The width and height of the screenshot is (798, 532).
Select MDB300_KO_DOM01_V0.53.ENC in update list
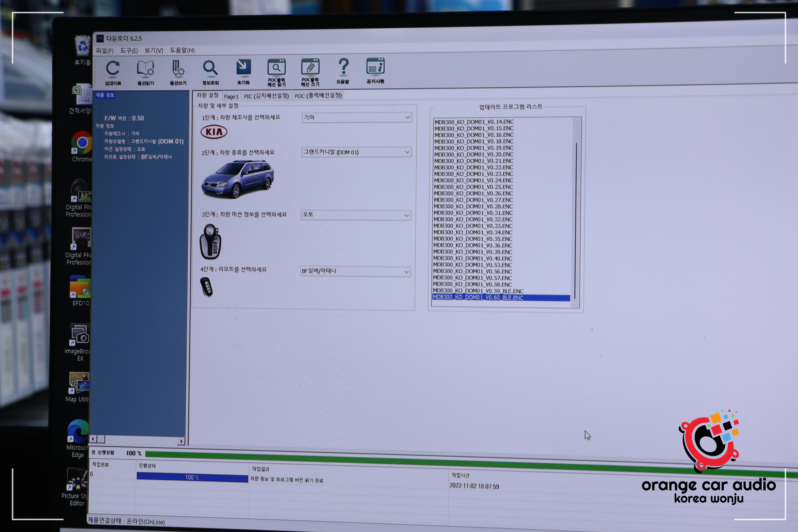tap(472, 265)
